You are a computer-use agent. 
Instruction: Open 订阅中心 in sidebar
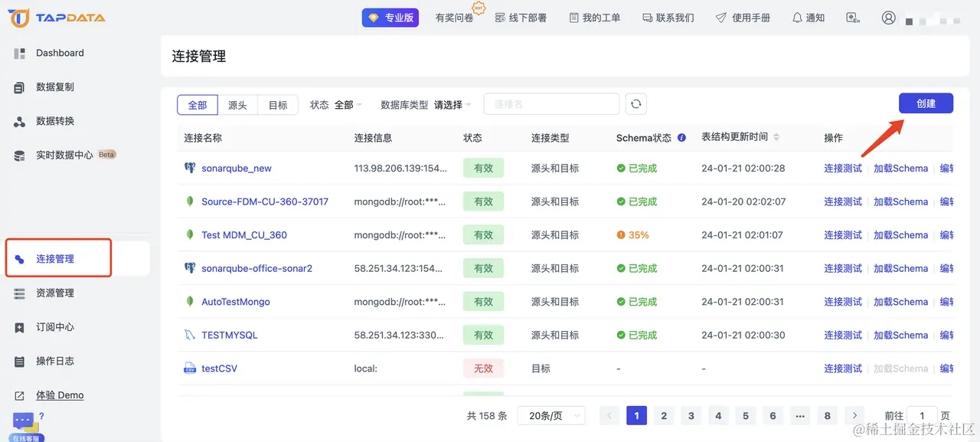coord(55,327)
